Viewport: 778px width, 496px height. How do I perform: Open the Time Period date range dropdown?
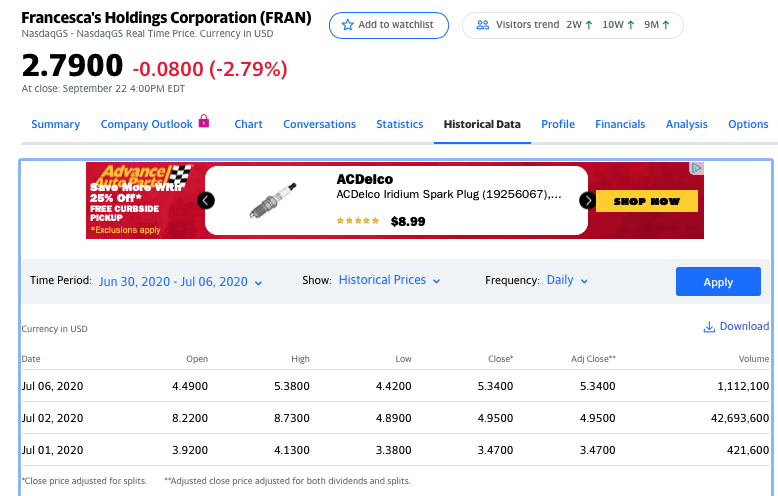click(x=181, y=282)
